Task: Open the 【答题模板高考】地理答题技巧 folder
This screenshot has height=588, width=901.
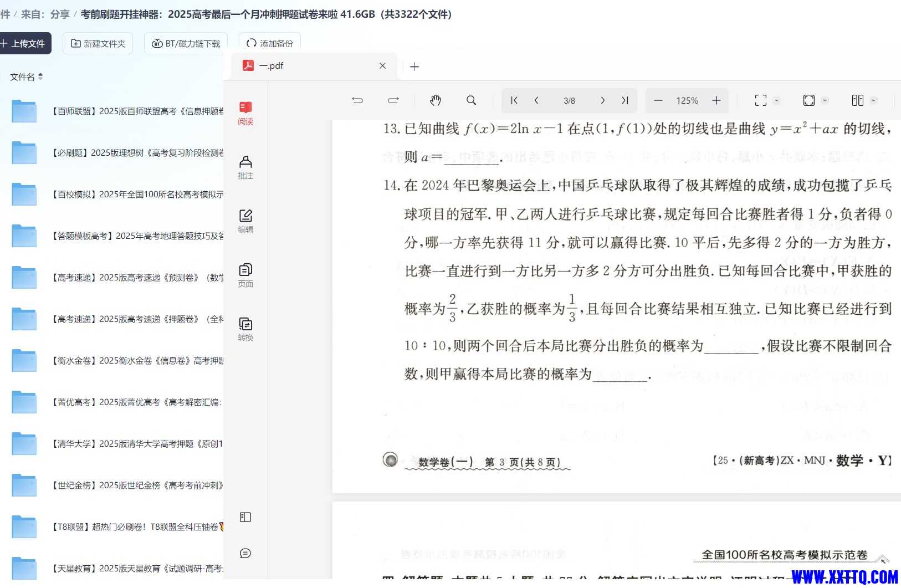Action: [137, 236]
